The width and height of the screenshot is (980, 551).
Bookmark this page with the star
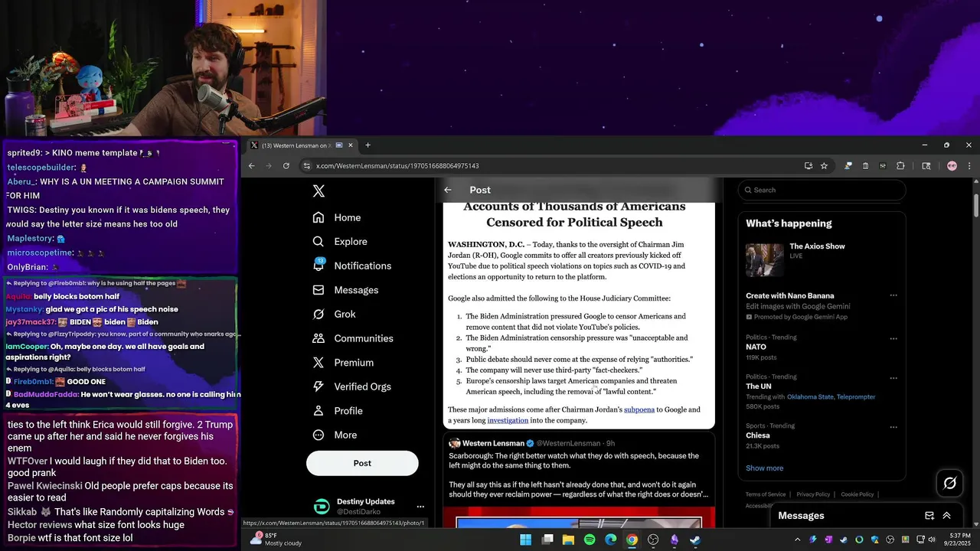(824, 165)
